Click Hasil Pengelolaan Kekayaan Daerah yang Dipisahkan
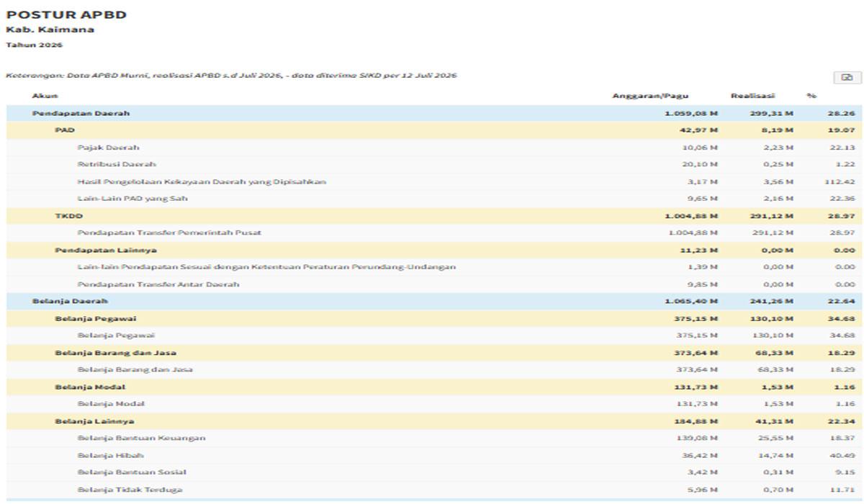Viewport: 864px width, 504px height. 202,181
